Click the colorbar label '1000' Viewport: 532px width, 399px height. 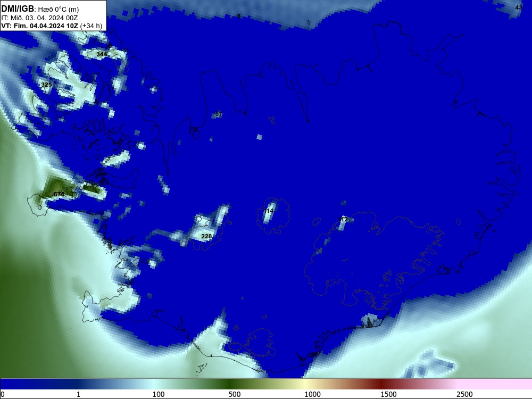(x=312, y=394)
